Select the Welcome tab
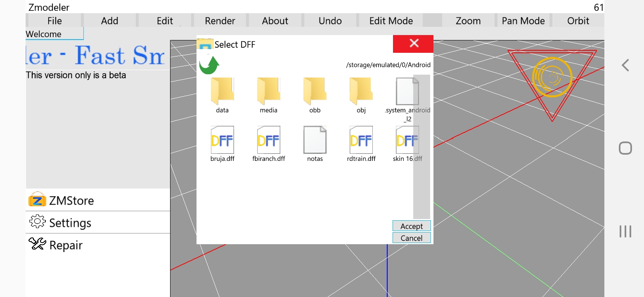Screen dimensions: 644x297 pyautogui.click(x=54, y=34)
